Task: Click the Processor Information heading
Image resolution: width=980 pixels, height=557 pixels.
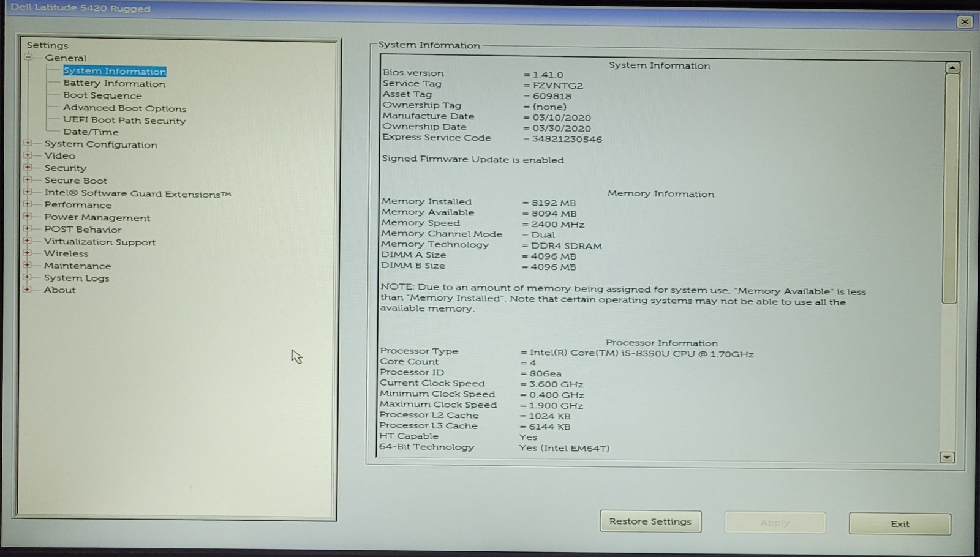Action: (662, 343)
